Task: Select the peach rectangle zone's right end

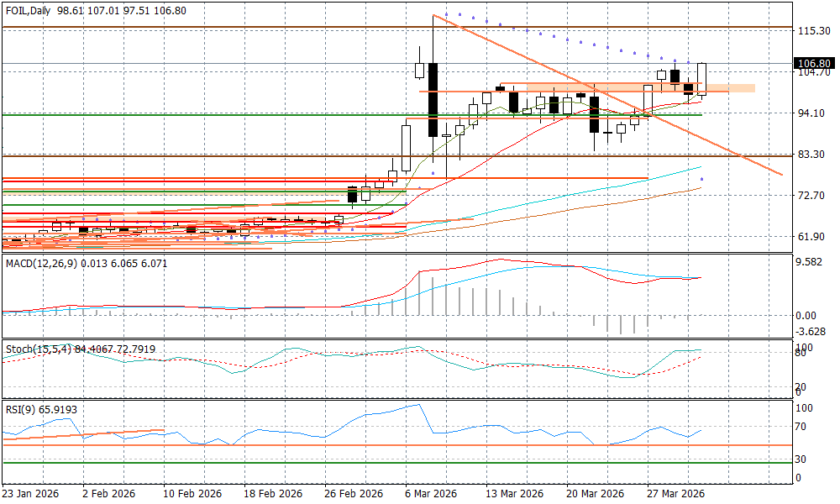Action: (x=753, y=88)
